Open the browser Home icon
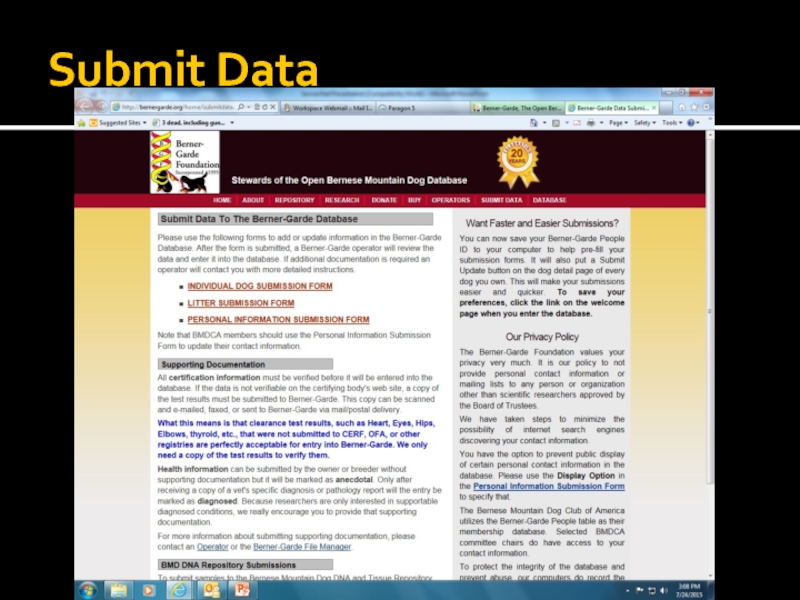 tap(682, 107)
